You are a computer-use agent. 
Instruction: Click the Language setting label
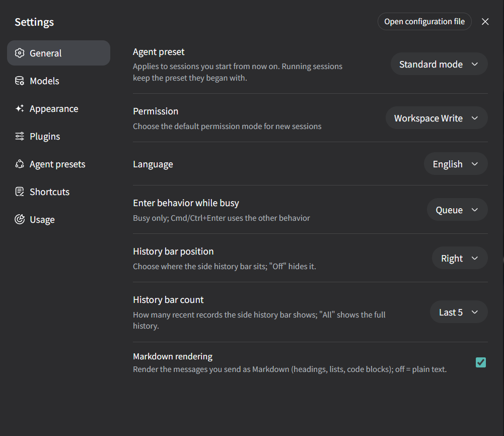click(x=153, y=164)
